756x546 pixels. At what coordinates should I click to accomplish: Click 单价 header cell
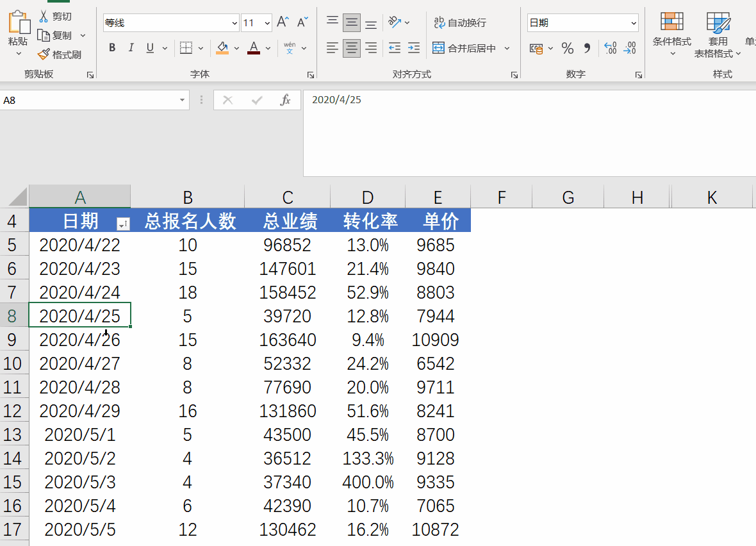pyautogui.click(x=438, y=221)
